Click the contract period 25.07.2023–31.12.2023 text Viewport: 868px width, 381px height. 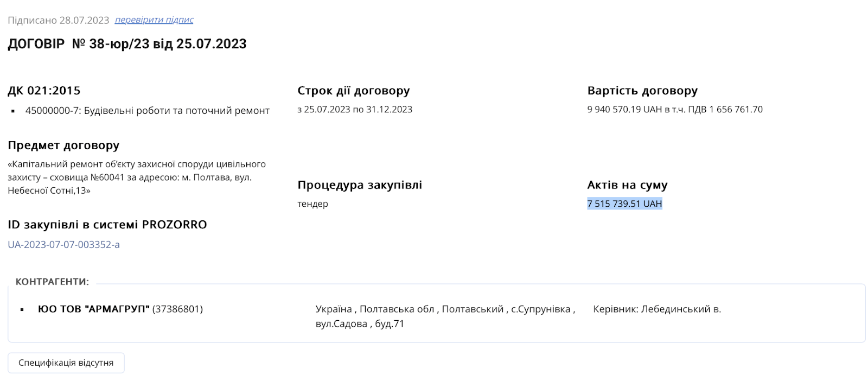point(355,110)
